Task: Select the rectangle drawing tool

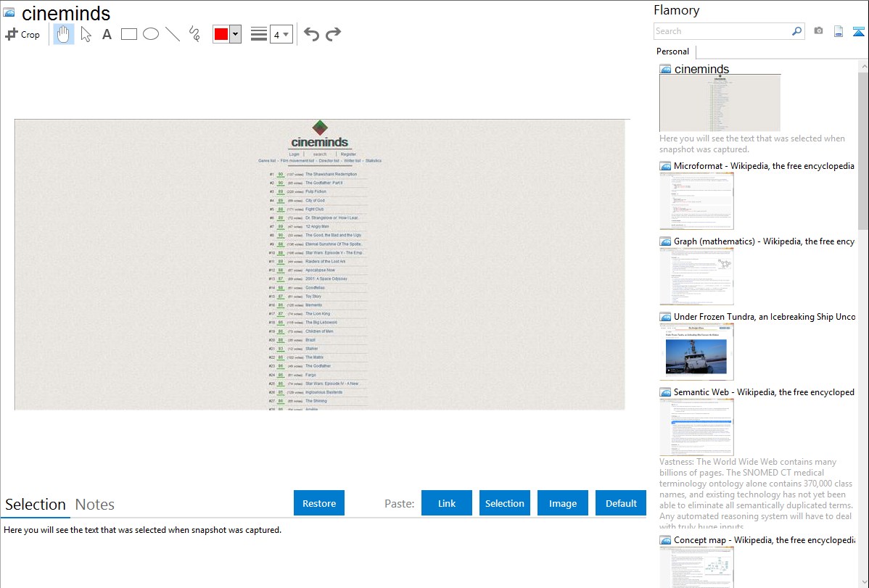Action: 128,34
